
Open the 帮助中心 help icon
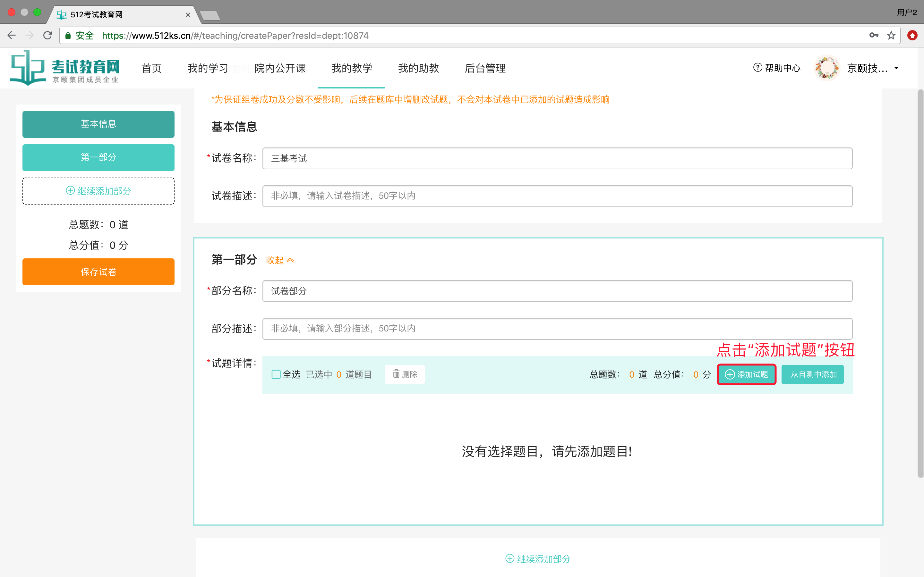point(757,68)
